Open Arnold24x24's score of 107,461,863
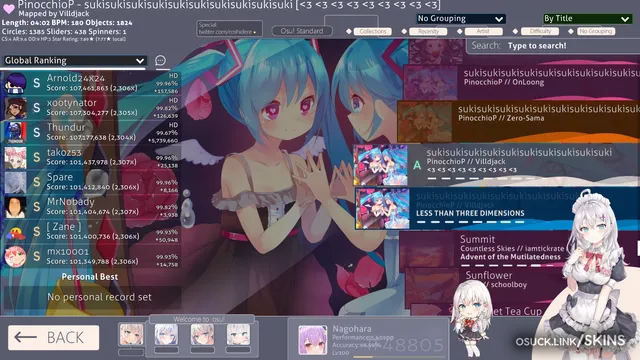The image size is (640, 360). [91, 83]
